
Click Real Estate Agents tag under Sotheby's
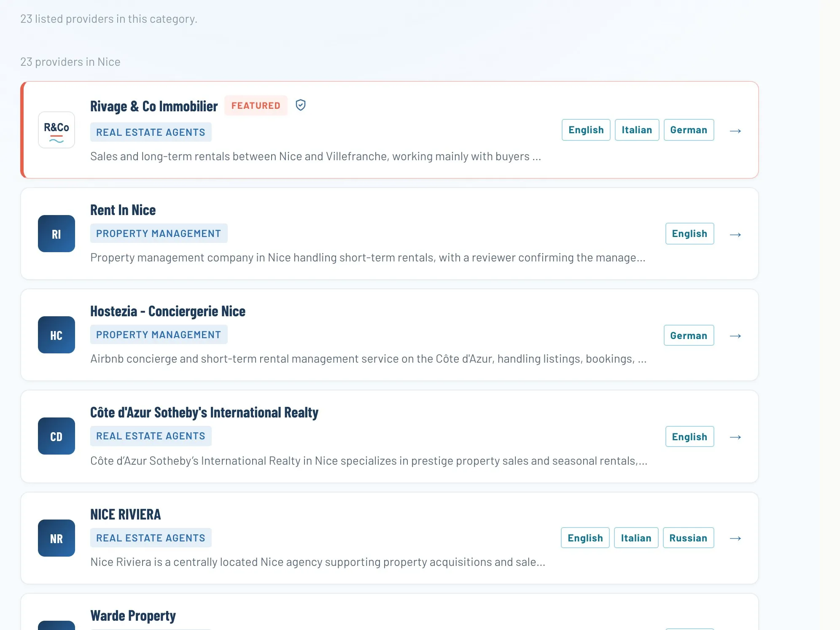tap(151, 436)
